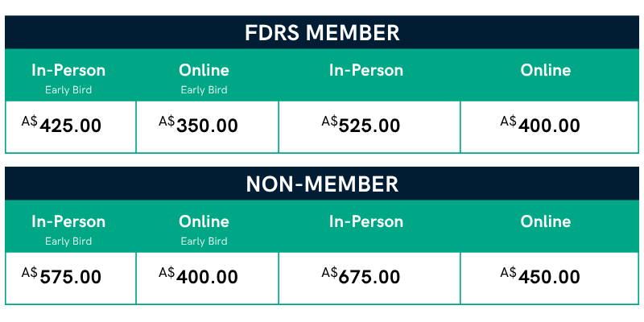Click FDRS member regular In-Person heading
The height and width of the screenshot is (322, 644).
click(366, 70)
